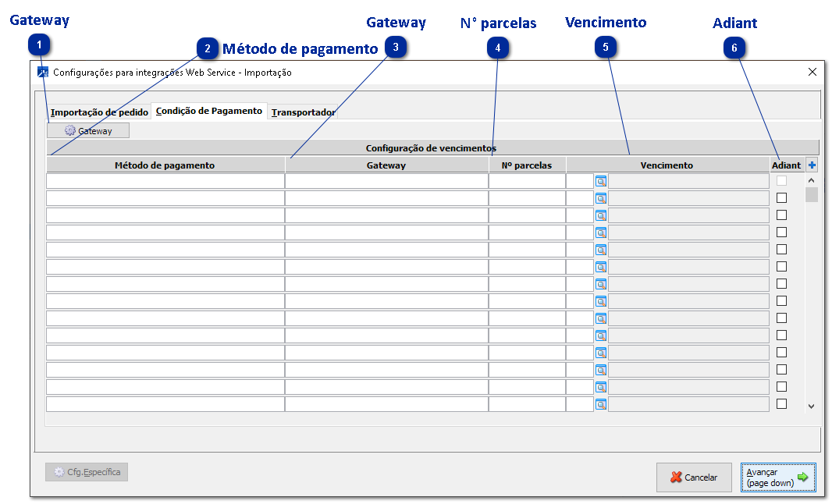The width and height of the screenshot is (832, 504).
Task: Open the Vencimento lookup on the last row
Action: coord(600,404)
